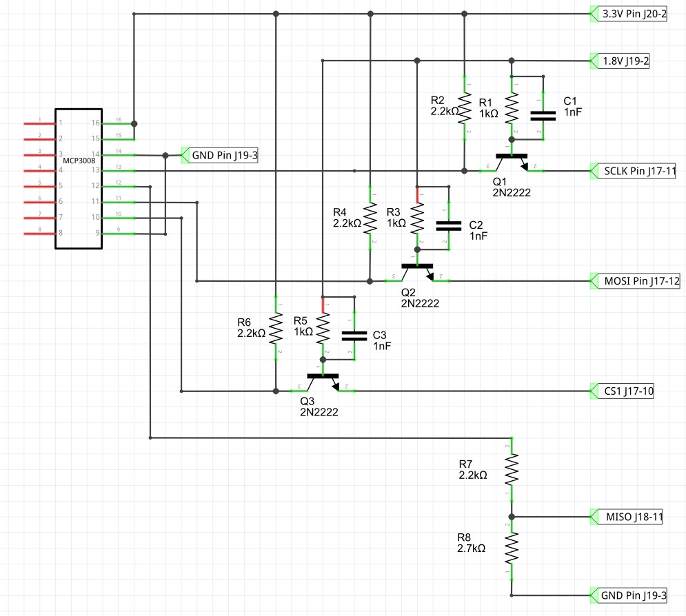Click MCP3008 pin 16 green lead
Image resolution: width=686 pixels, height=616 pixels.
(x=118, y=124)
